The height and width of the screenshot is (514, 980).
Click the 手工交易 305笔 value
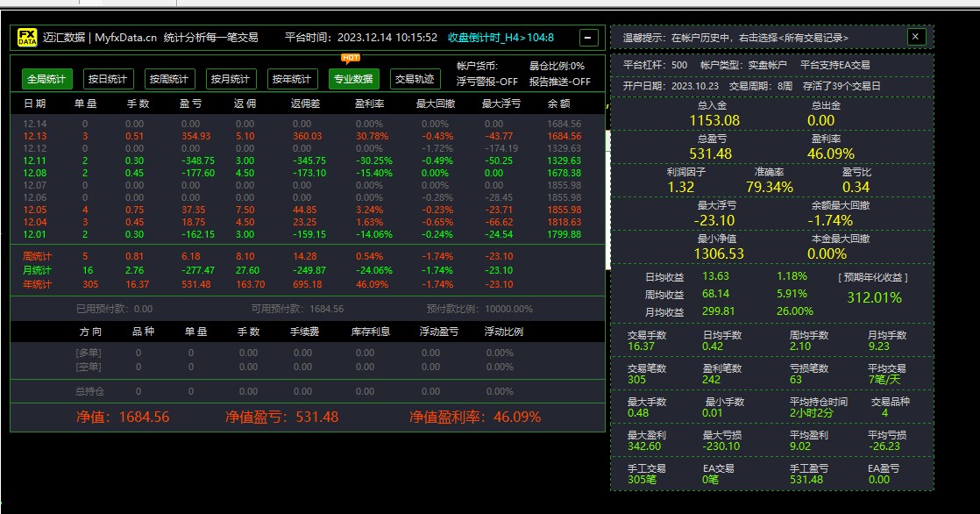click(642, 480)
